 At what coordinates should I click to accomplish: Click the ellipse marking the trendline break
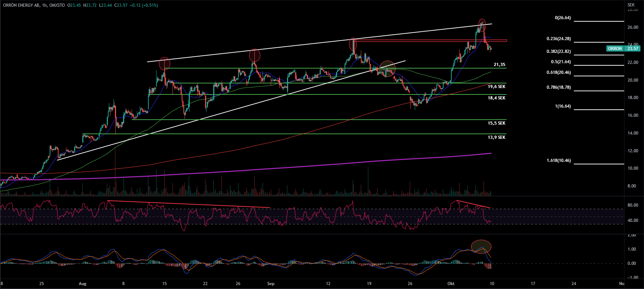coord(387,69)
